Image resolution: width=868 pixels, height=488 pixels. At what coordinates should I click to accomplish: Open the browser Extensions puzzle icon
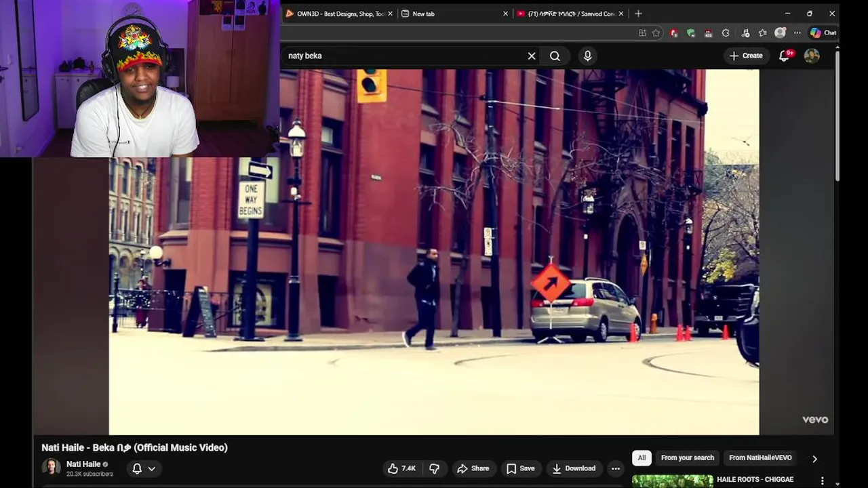pos(726,33)
